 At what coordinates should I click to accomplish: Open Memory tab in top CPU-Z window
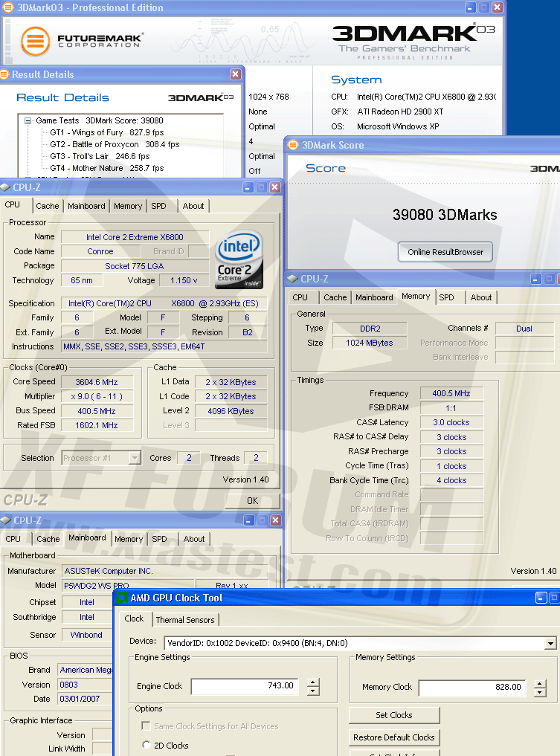[x=128, y=206]
